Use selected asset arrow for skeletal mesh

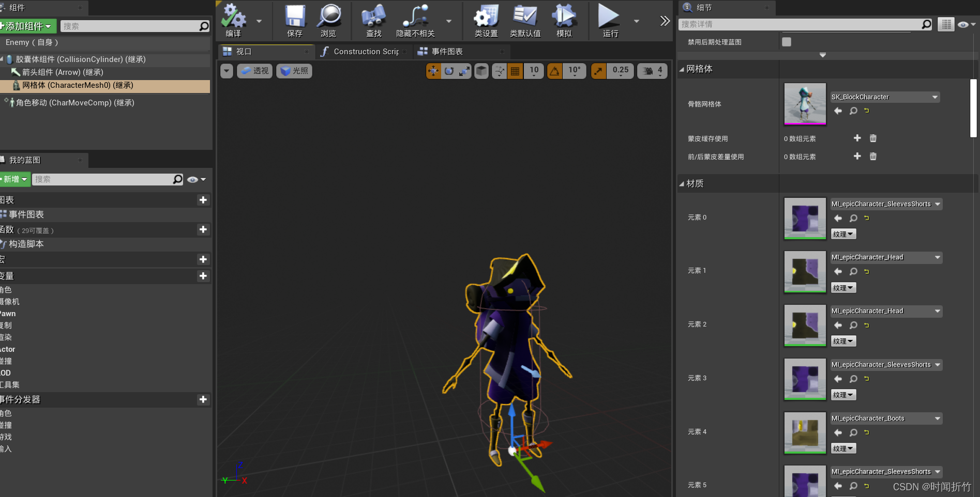838,111
